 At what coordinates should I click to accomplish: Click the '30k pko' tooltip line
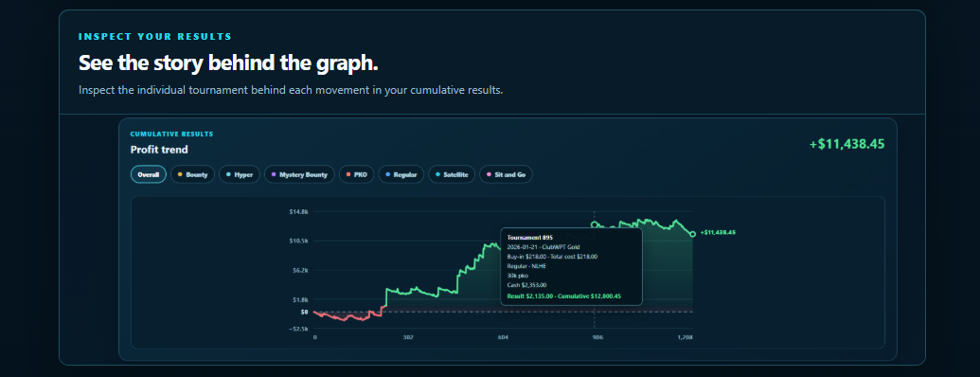[x=517, y=275]
